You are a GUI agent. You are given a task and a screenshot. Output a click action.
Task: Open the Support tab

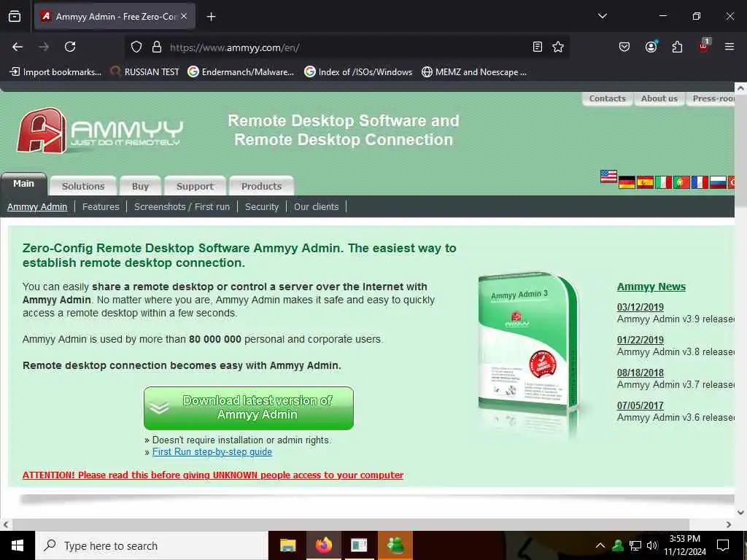pos(195,186)
